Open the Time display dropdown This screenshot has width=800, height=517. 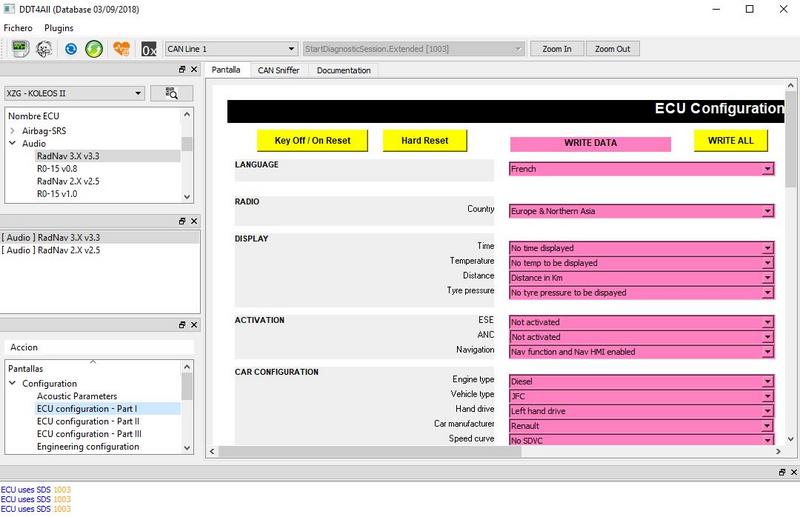(x=641, y=248)
